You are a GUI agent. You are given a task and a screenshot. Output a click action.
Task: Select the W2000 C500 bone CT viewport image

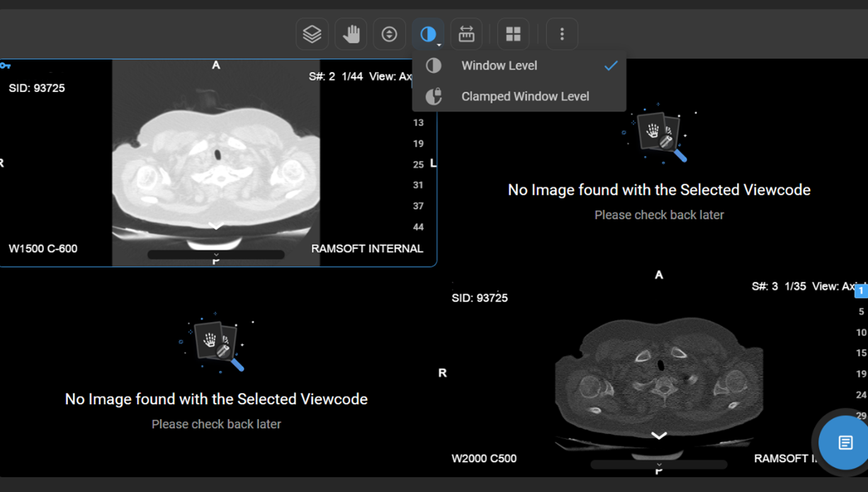(659, 375)
